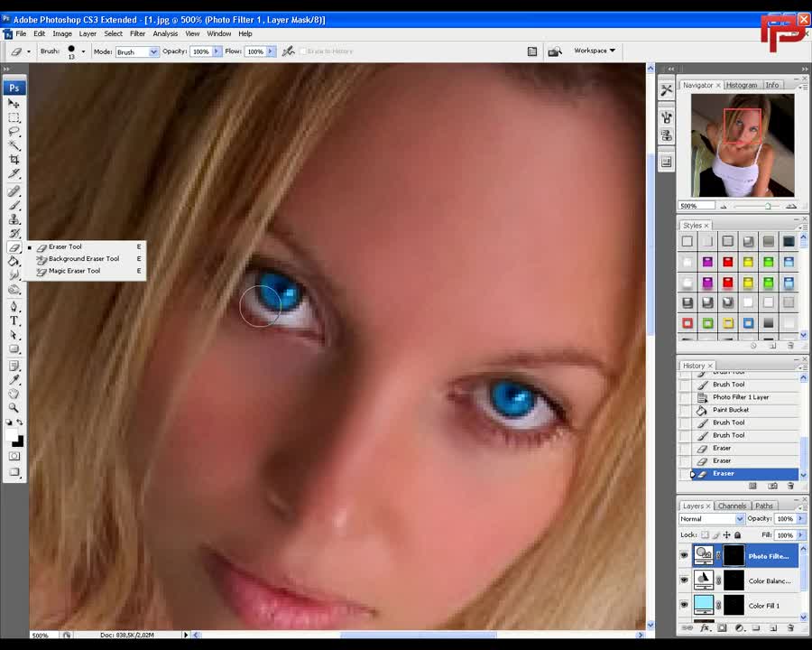Select the Brush tool in toolbox
The image size is (812, 650).
click(14, 205)
